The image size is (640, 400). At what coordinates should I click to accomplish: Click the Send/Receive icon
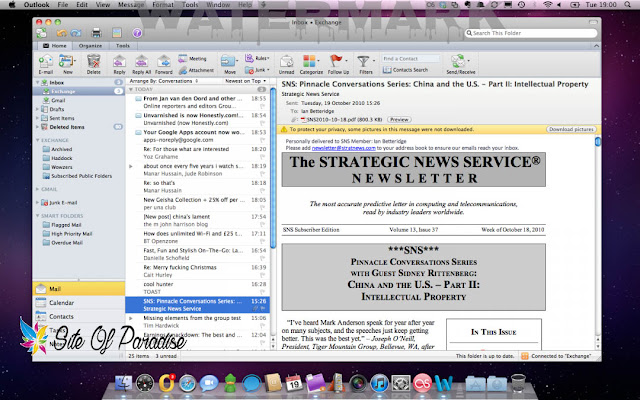click(x=458, y=62)
